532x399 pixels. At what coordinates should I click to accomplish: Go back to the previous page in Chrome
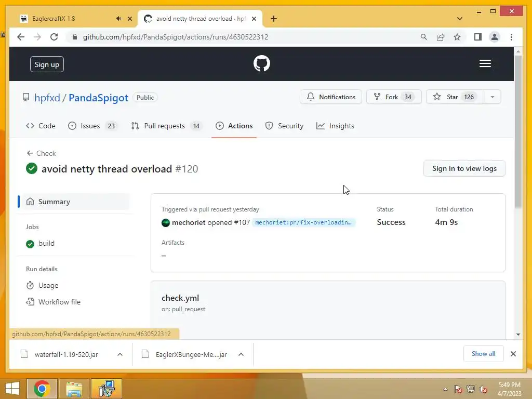pos(21,37)
